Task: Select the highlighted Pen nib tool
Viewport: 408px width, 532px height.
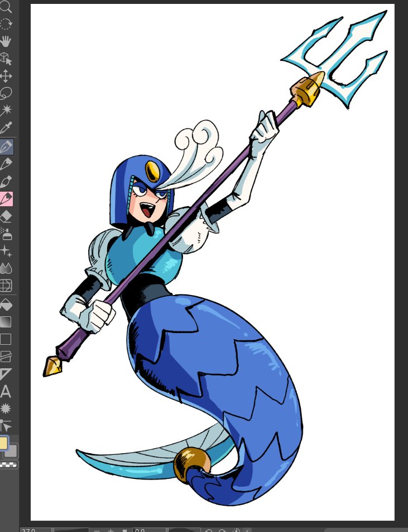Action: pyautogui.click(x=6, y=146)
